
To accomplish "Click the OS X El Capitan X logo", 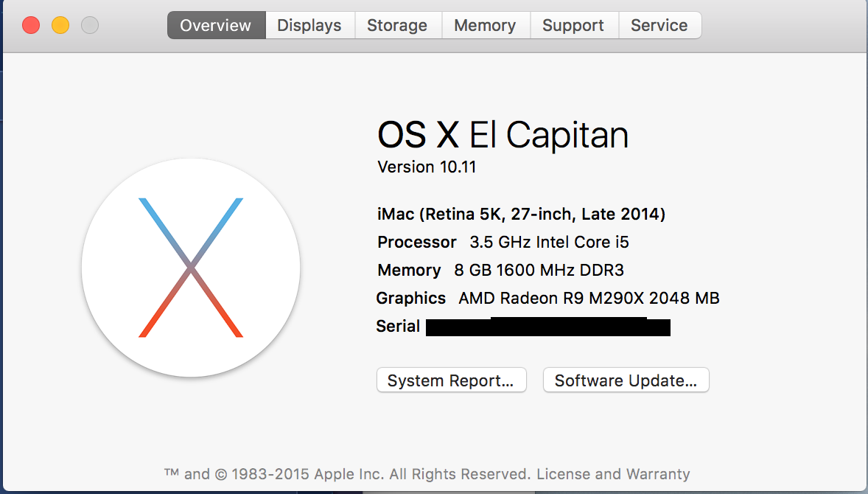I will 191,268.
